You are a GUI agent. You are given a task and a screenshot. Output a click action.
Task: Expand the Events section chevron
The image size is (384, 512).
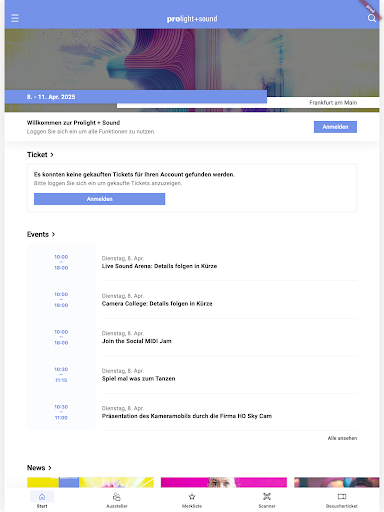[x=53, y=234]
